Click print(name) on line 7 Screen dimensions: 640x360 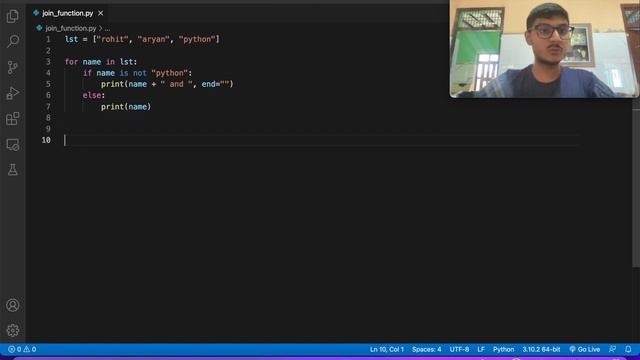[126, 107]
